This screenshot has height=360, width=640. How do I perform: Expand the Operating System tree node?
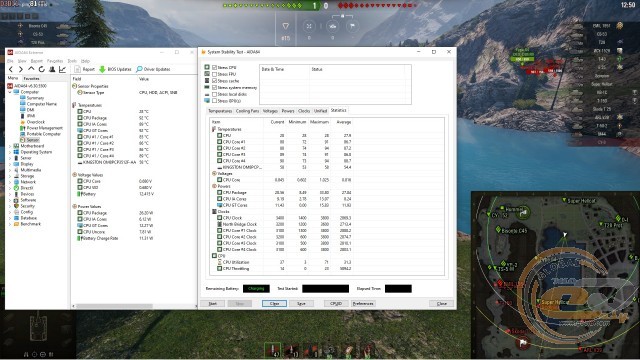pyautogui.click(x=10, y=152)
